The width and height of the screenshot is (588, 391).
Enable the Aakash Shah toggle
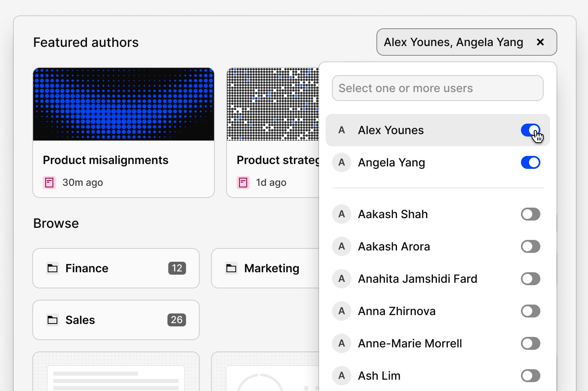pos(531,214)
